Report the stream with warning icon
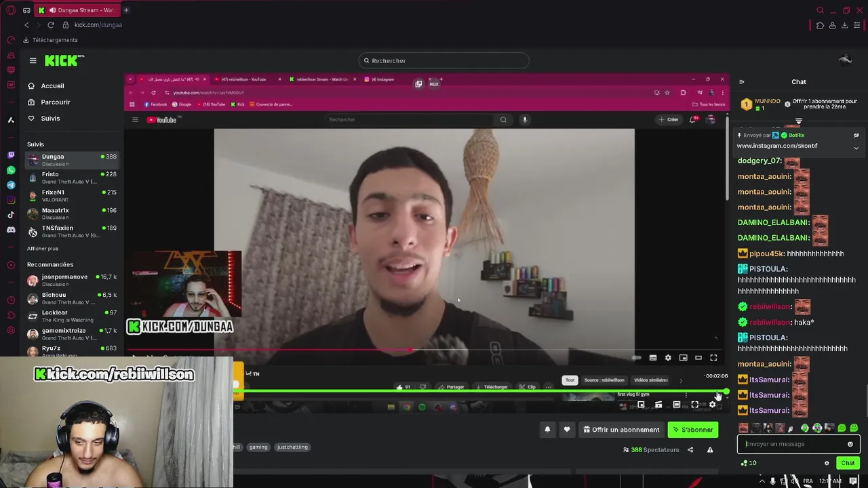Image resolution: width=868 pixels, height=488 pixels. (x=710, y=449)
